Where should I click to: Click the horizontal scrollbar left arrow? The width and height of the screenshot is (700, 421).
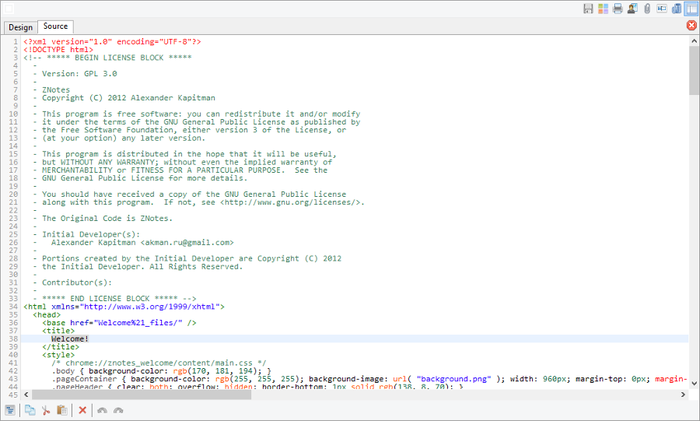(x=26, y=395)
